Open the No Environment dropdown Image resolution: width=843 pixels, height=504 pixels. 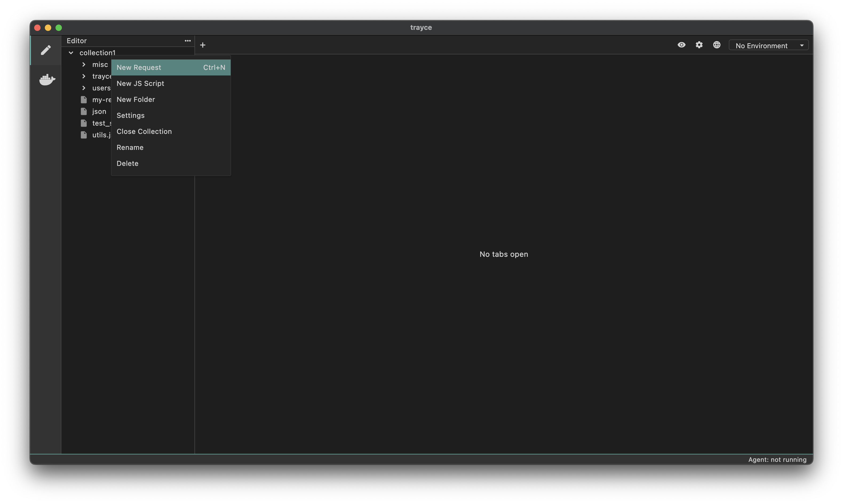tap(769, 46)
